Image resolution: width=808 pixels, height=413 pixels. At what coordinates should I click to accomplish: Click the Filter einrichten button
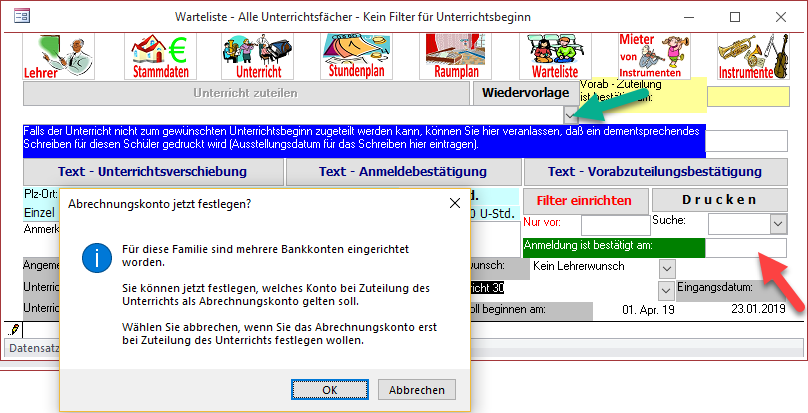click(585, 199)
